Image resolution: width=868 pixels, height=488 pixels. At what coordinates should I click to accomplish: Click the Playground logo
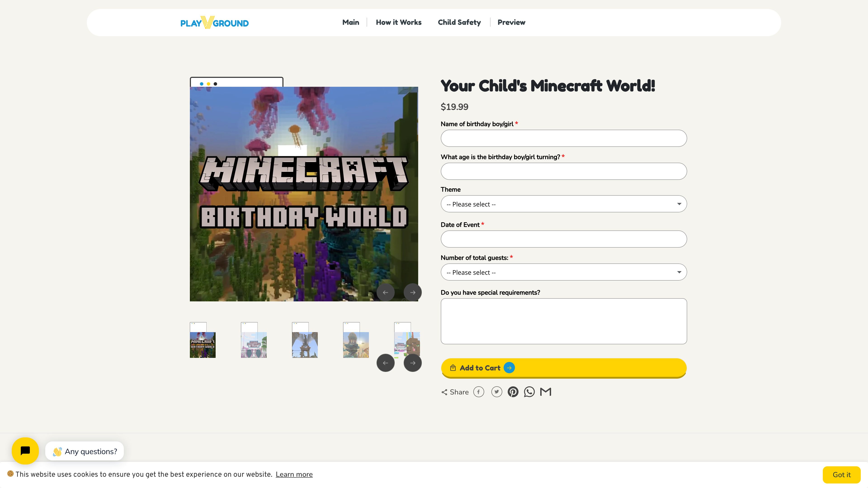point(214,22)
